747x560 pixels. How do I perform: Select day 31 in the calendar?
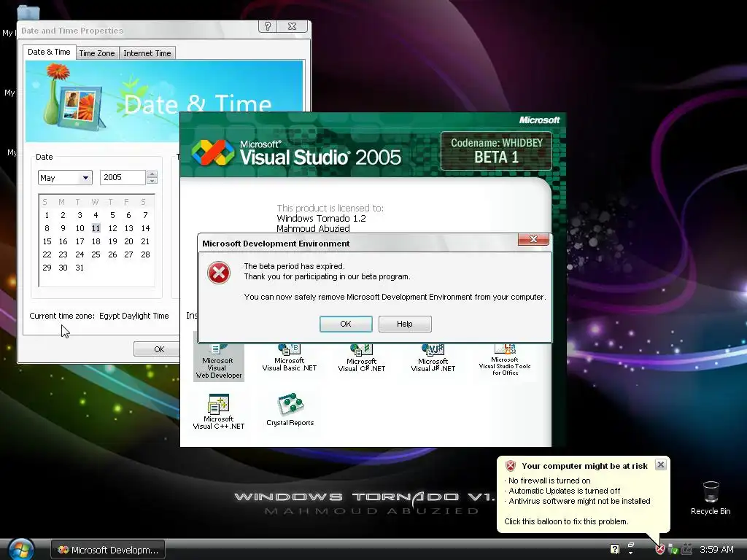click(80, 268)
